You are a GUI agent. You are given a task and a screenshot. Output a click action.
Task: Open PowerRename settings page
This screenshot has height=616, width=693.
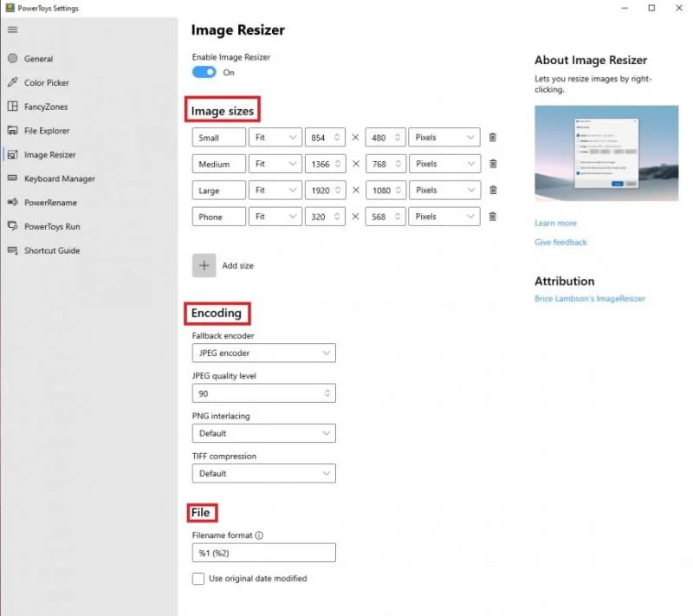(50, 203)
